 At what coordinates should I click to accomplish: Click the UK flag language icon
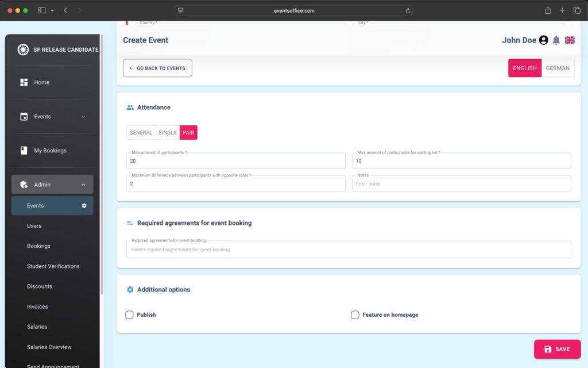(570, 40)
